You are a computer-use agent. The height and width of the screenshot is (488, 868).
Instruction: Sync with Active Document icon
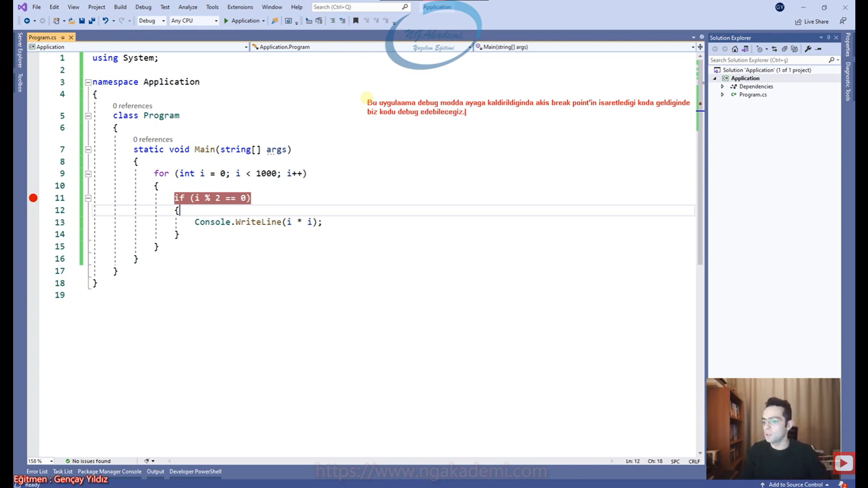(774, 49)
